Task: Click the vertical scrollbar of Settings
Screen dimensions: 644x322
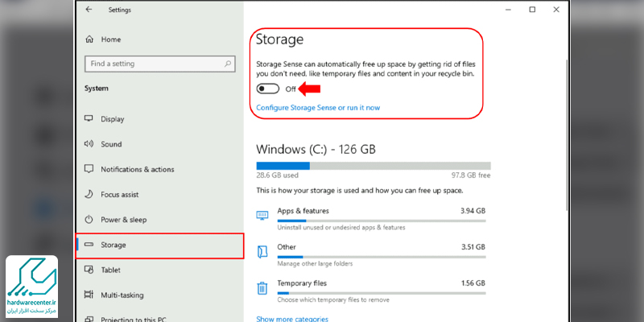Action: pos(567,134)
